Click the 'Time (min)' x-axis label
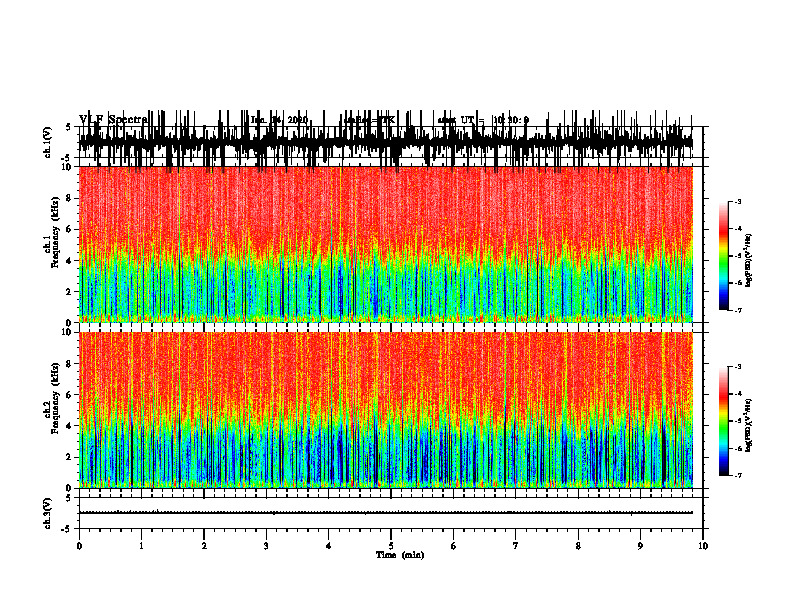Image resolution: width=792 pixels, height=612 pixels. [400, 555]
